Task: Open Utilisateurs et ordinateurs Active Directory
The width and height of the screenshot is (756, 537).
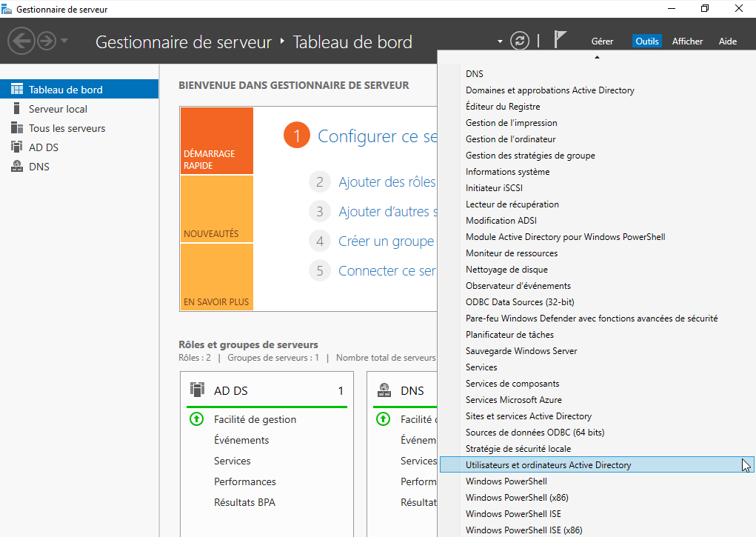Action: 548,465
